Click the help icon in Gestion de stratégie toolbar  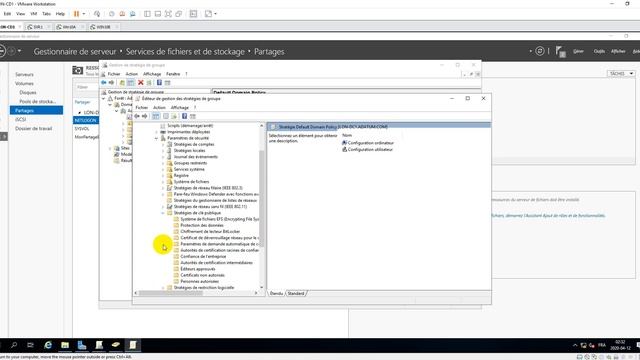pos(159,83)
